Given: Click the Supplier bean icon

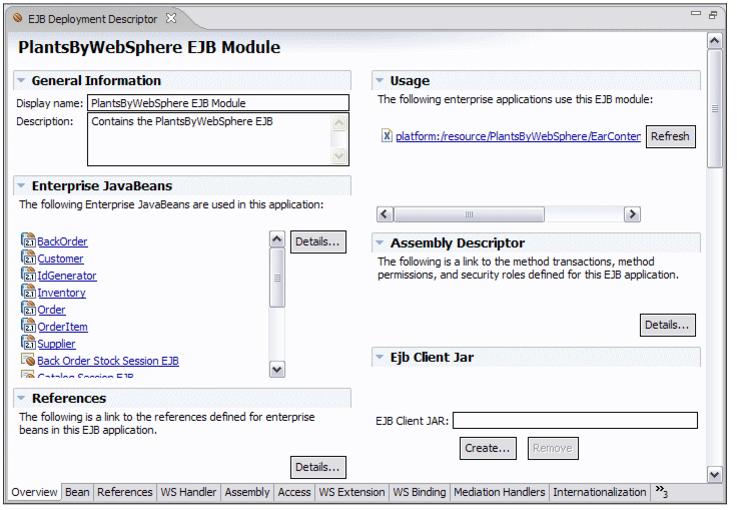Looking at the screenshot, I should 28,343.
